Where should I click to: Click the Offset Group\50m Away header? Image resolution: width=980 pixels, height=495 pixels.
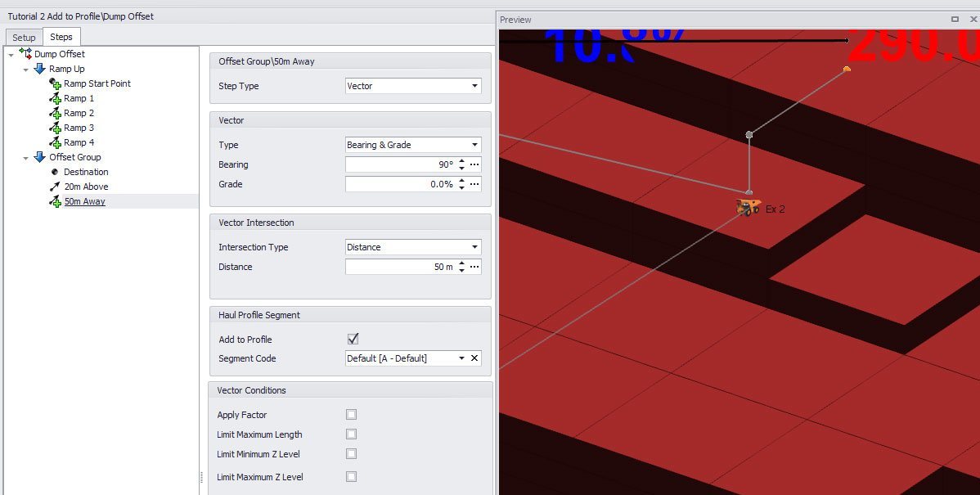coord(351,61)
